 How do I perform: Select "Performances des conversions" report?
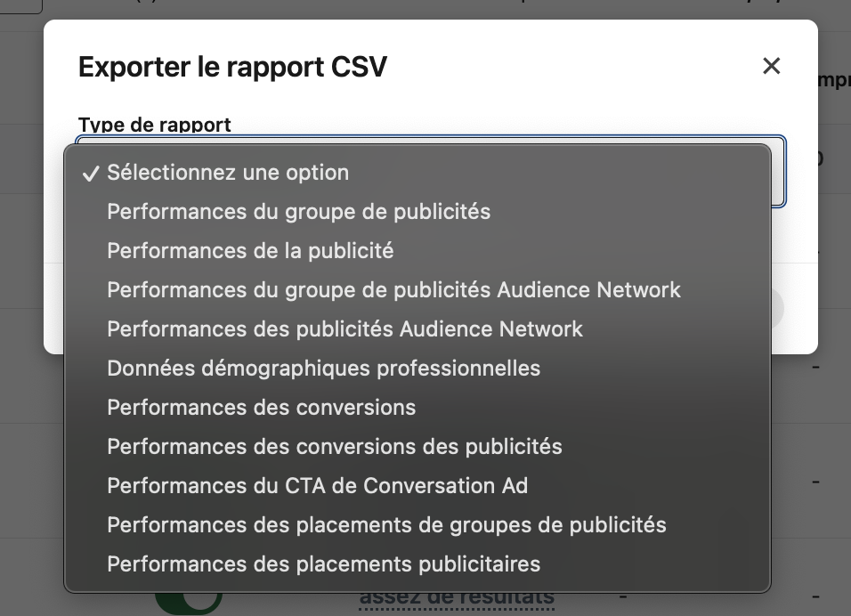[x=261, y=407]
